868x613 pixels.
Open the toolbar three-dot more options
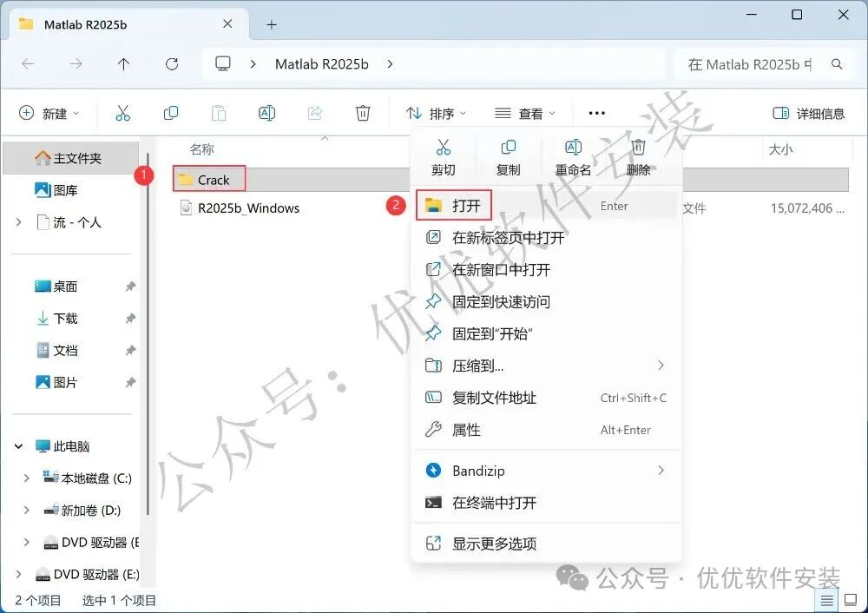pos(597,113)
